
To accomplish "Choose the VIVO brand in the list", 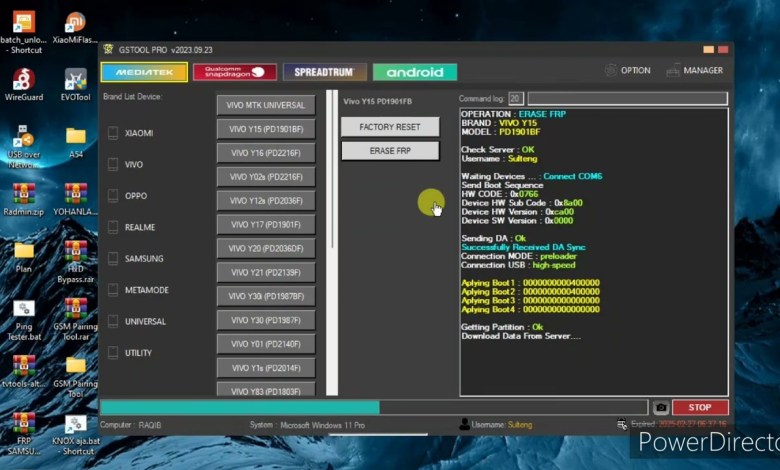I will (134, 164).
